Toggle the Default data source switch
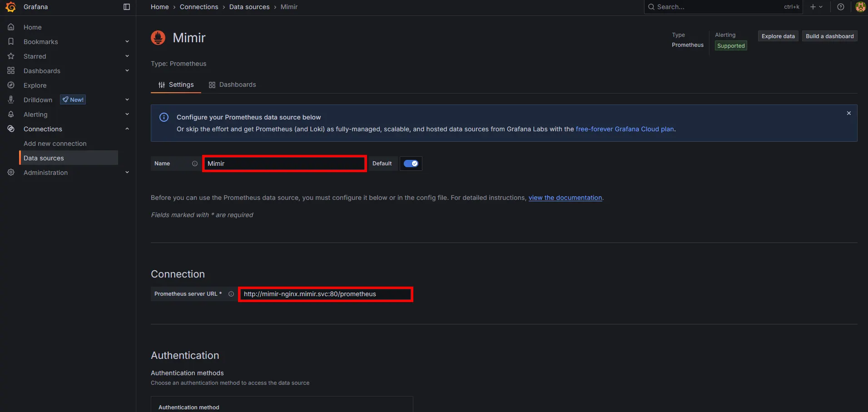This screenshot has width=868, height=412. (x=411, y=164)
